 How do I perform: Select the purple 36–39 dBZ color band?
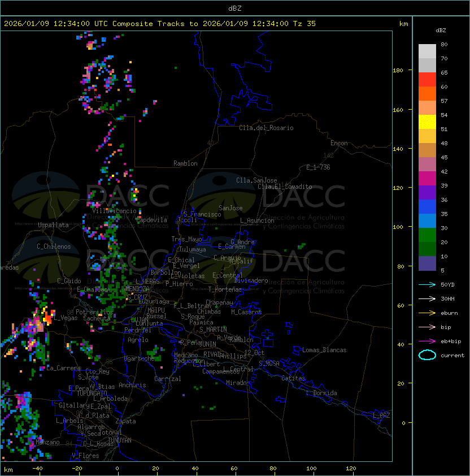pos(427,193)
